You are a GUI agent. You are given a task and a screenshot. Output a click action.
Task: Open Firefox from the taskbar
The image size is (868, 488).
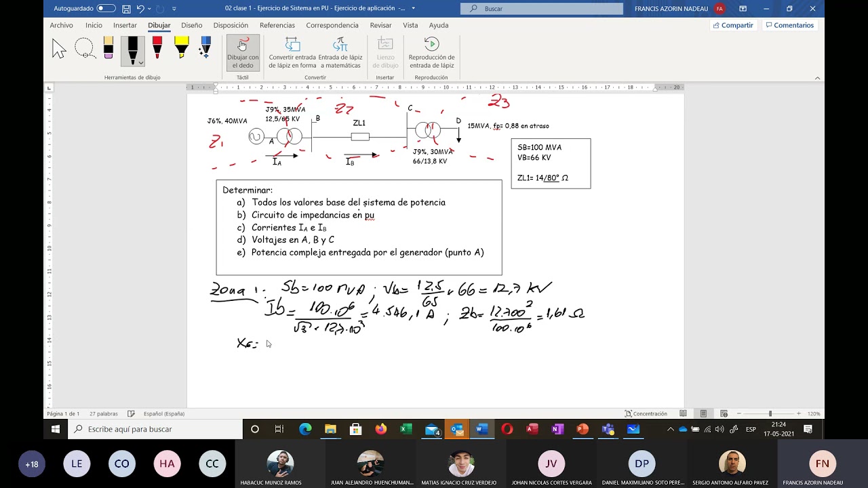(x=380, y=429)
